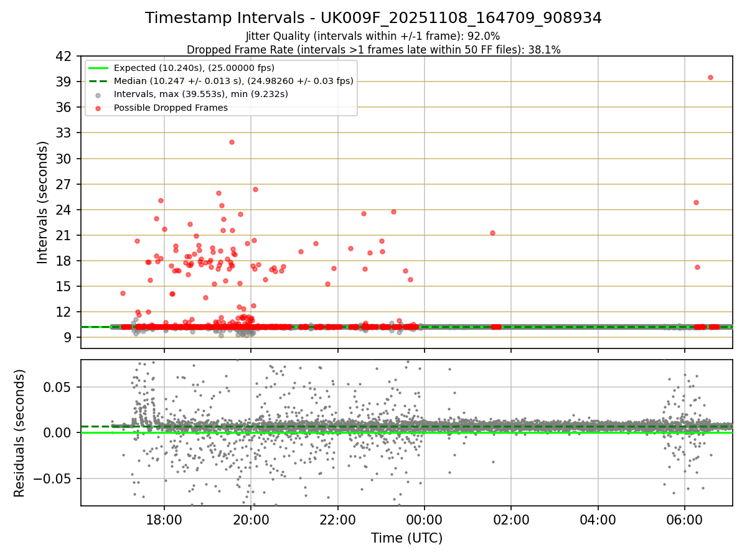Click the 'Expected (10.240s), (25.00000 fps)' legend entry
This screenshot has width=747, height=560.
194,68
